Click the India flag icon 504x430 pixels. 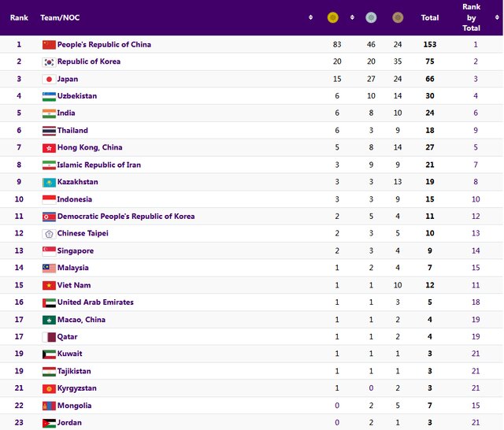click(49, 113)
